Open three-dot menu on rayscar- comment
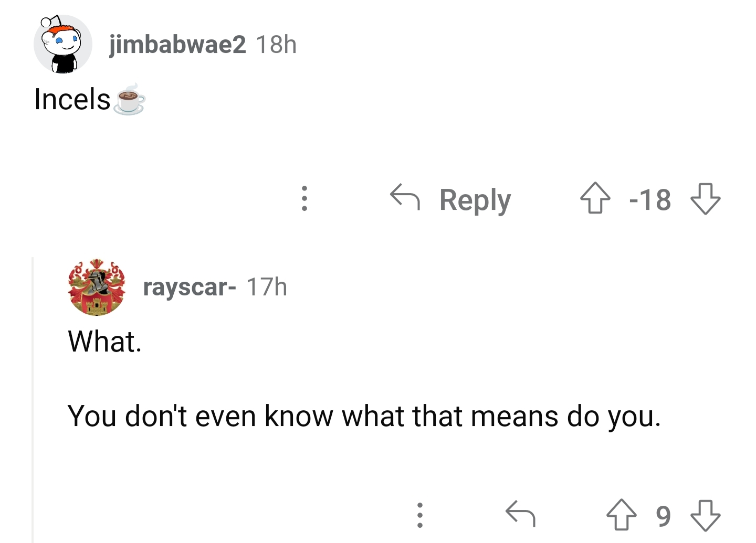 point(419,515)
